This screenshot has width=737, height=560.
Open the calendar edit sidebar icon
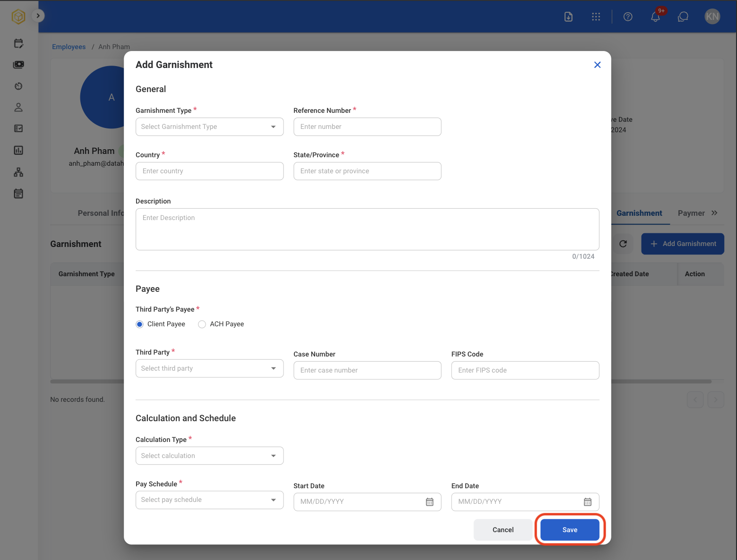pyautogui.click(x=18, y=43)
